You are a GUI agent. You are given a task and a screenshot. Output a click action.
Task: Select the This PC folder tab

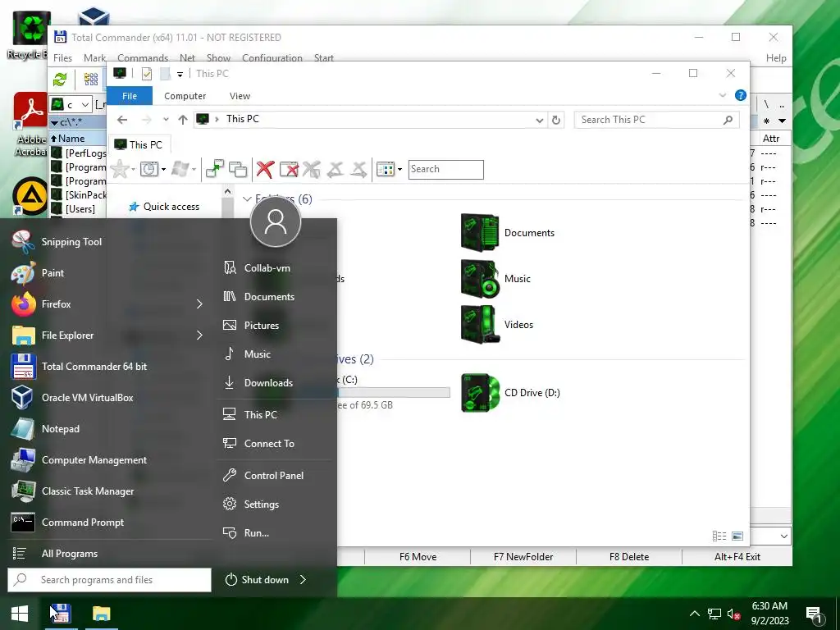pyautogui.click(x=139, y=144)
